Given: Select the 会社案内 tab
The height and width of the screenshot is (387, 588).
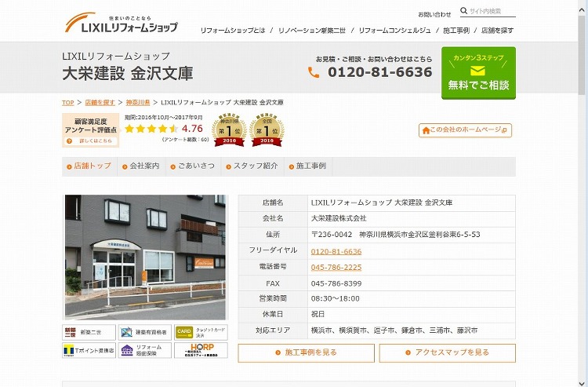Looking at the screenshot, I should coord(141,166).
